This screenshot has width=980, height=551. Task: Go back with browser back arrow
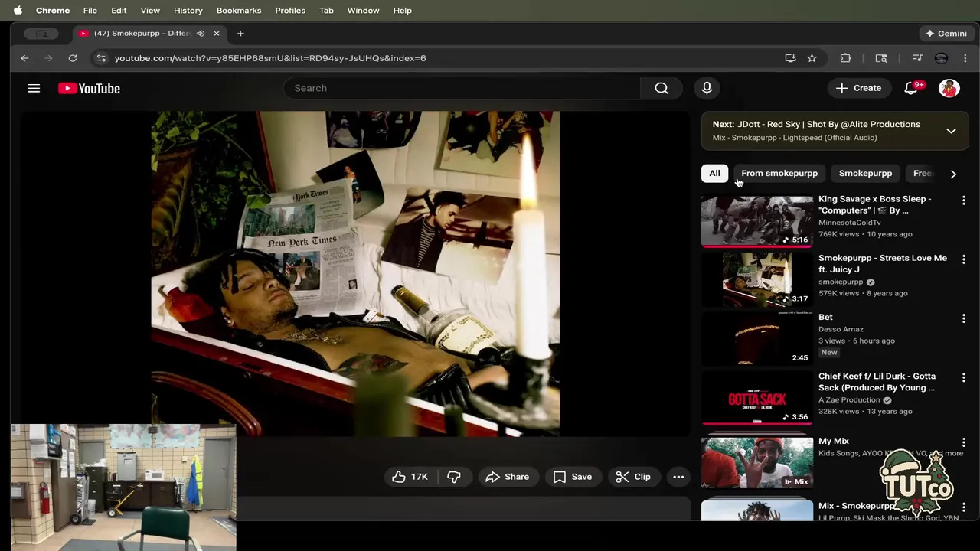(x=24, y=58)
